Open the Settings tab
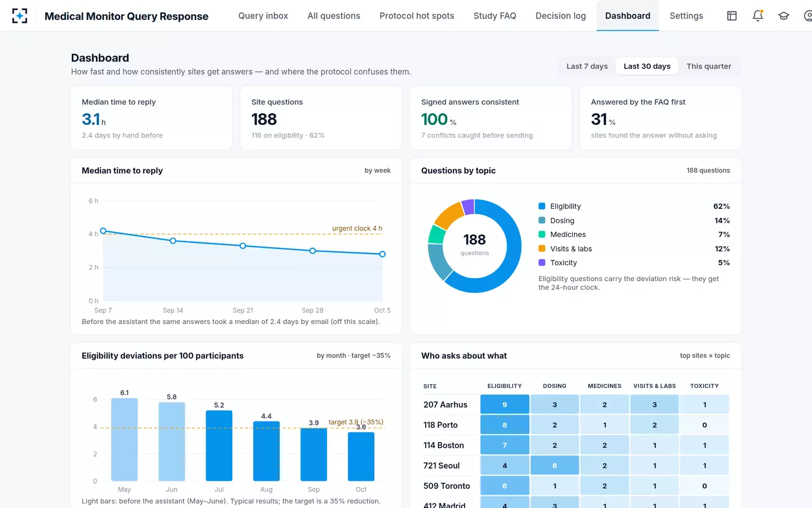812x508 pixels. pyautogui.click(x=686, y=16)
